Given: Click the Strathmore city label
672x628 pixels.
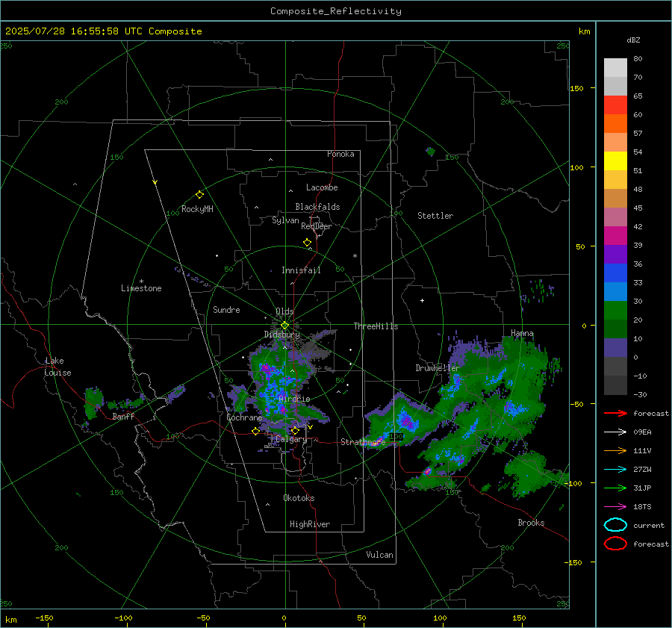Looking at the screenshot, I should [363, 442].
